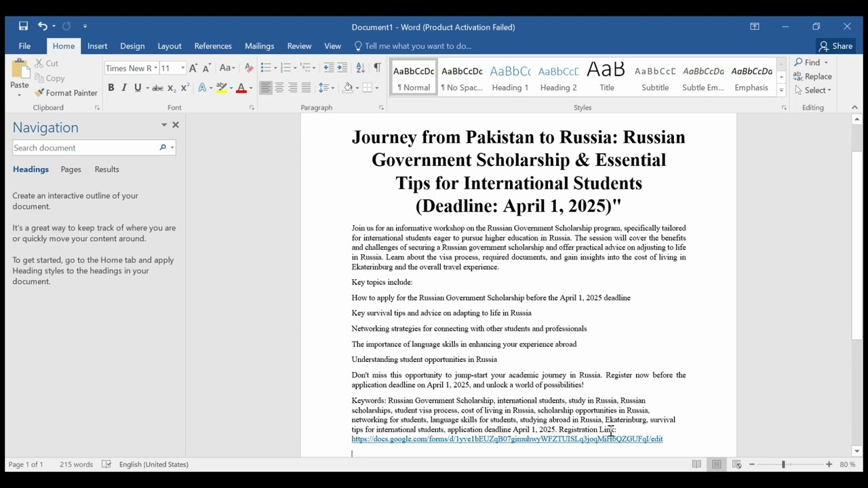Align the paragraph to the right
The height and width of the screenshot is (488, 868).
(293, 88)
